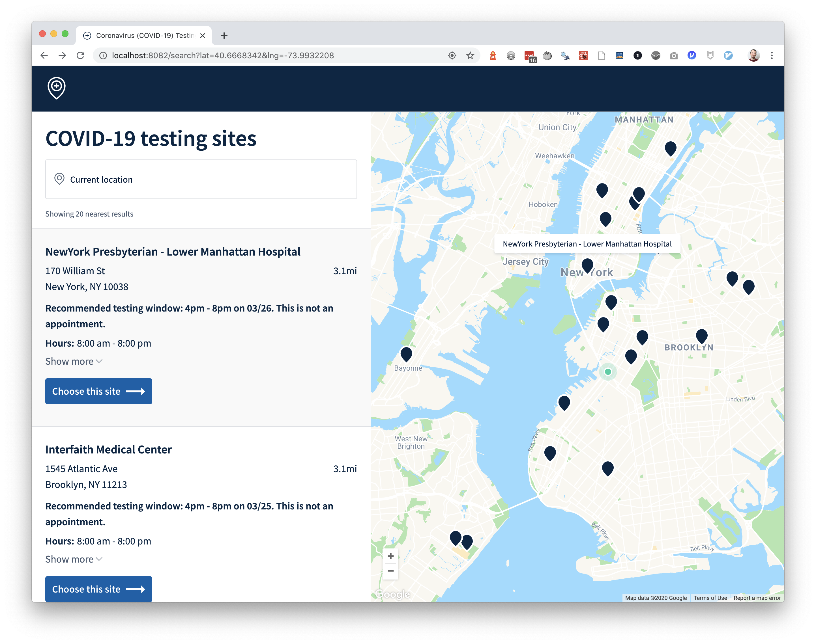This screenshot has width=816, height=644.
Task: Click the browser reload icon
Action: [x=80, y=56]
